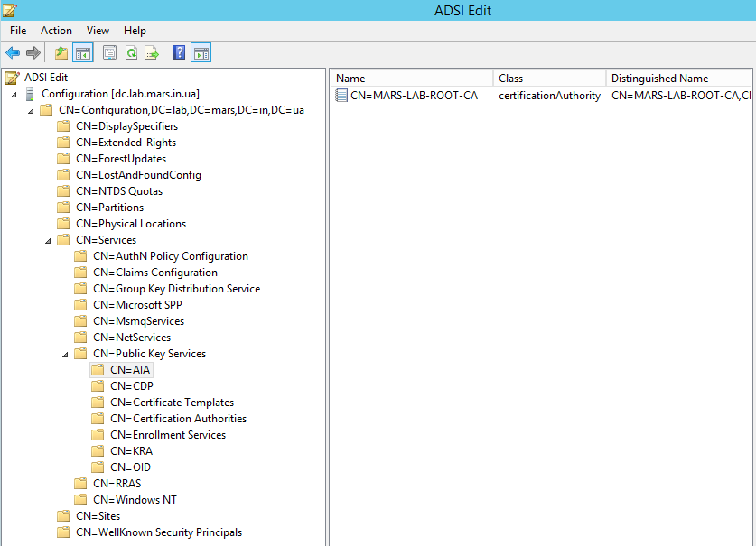The image size is (756, 546).
Task: Open the Action menu
Action: [x=56, y=31]
